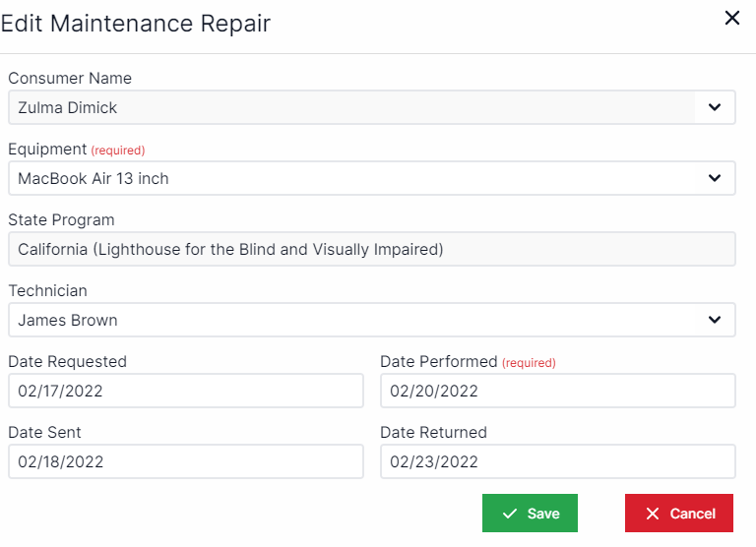Close the Edit Maintenance Repair dialog
The image size is (756, 547).
[x=732, y=18]
